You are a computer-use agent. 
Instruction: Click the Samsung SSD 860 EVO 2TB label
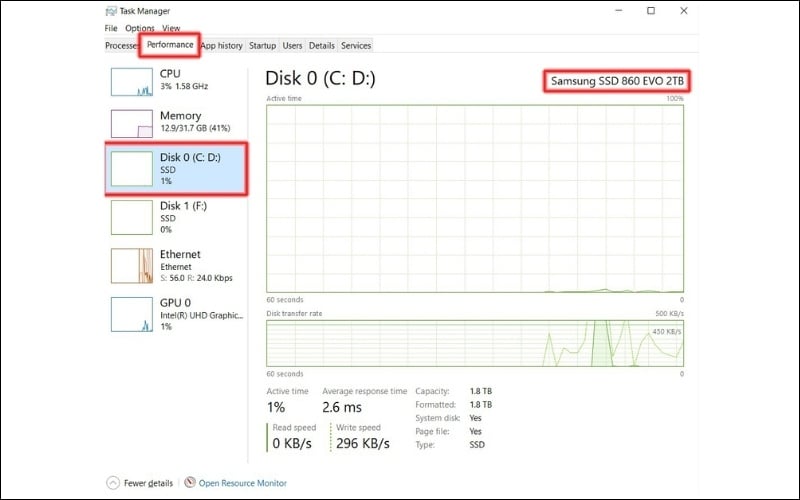point(617,81)
